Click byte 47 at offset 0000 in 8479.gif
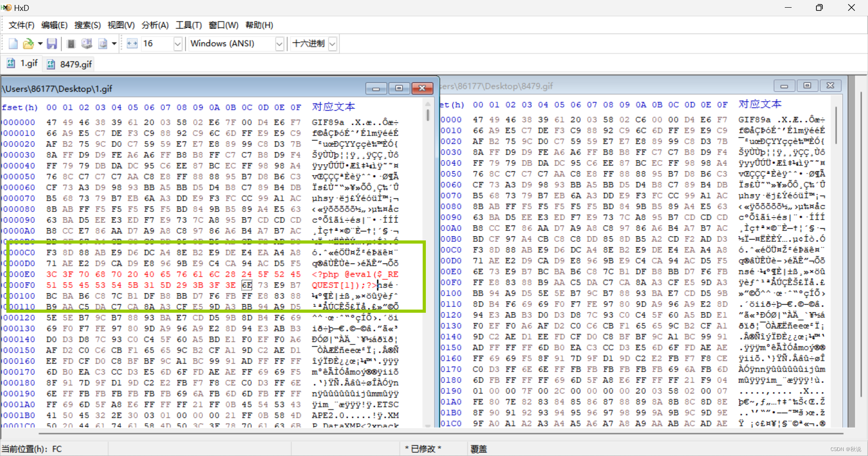 pyautogui.click(x=478, y=120)
